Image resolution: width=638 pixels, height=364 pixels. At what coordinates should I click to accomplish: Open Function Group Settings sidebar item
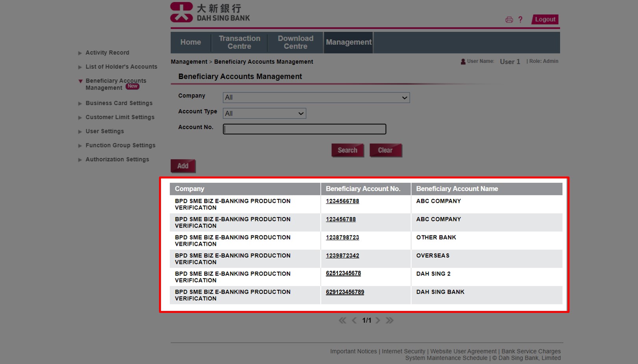120,145
